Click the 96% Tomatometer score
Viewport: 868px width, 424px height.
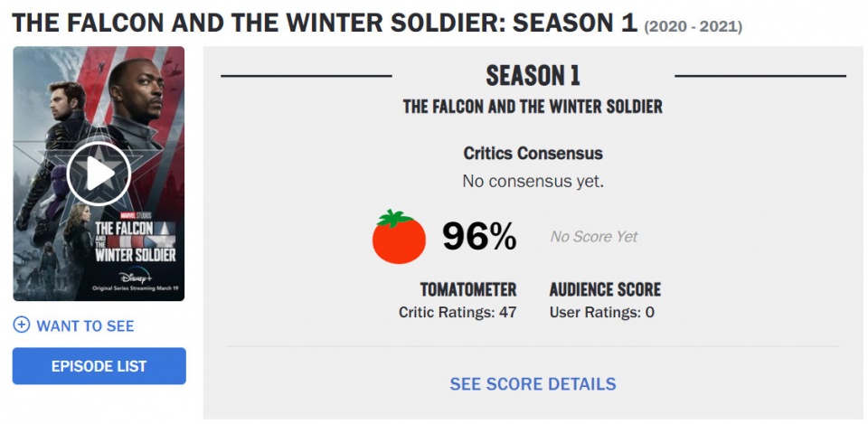coord(479,237)
